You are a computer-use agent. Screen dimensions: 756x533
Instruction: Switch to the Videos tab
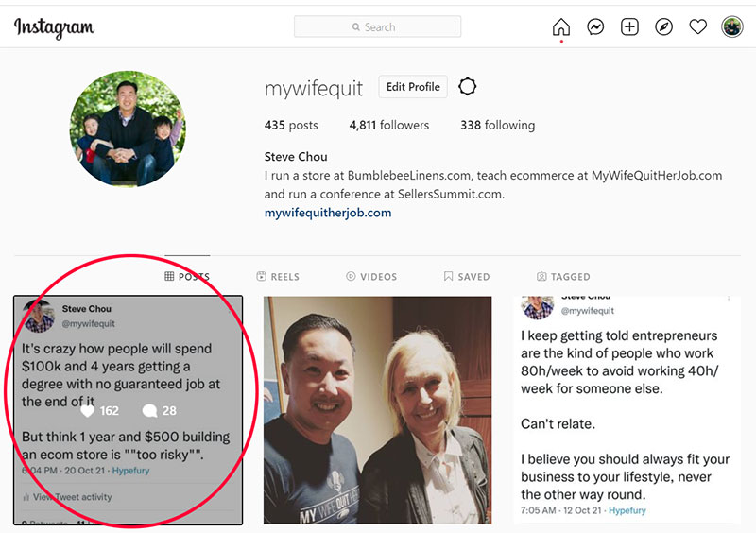coord(371,276)
